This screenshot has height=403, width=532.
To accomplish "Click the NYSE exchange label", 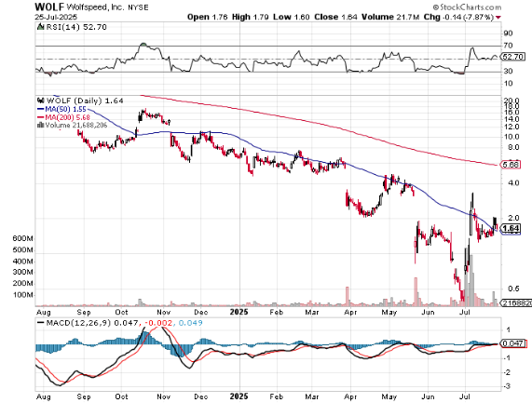I will click(x=138, y=7).
